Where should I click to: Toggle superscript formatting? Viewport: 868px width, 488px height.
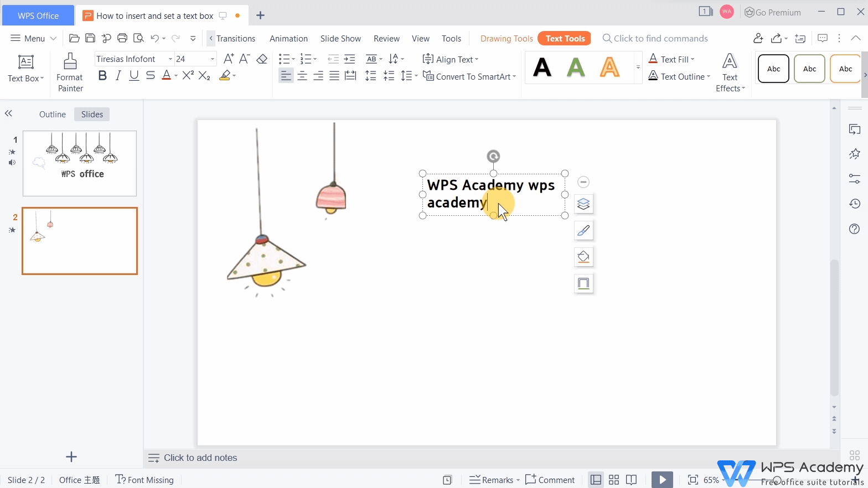(188, 76)
